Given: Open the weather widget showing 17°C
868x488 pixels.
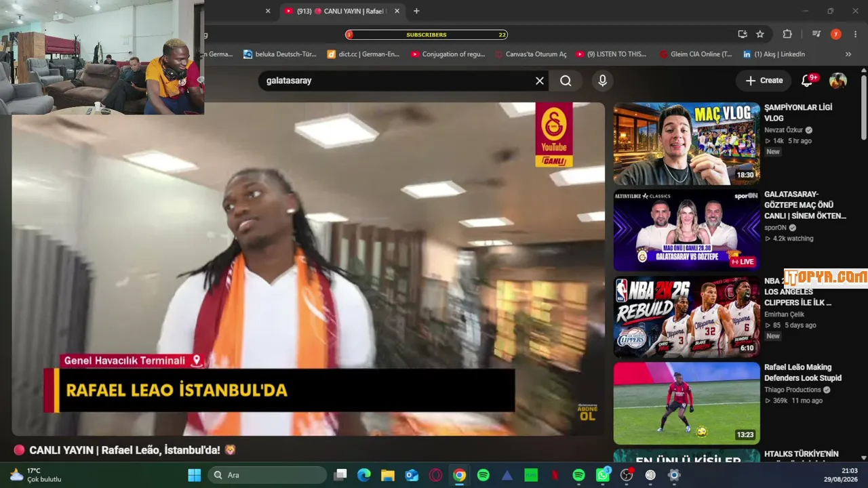Looking at the screenshot, I should tap(36, 475).
